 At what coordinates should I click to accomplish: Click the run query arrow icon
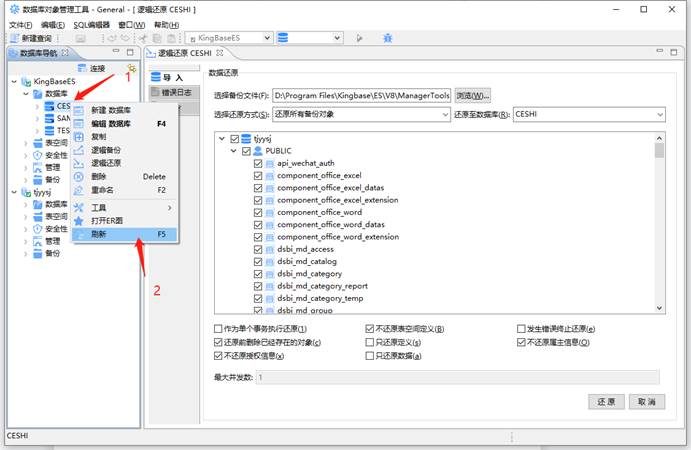[359, 38]
